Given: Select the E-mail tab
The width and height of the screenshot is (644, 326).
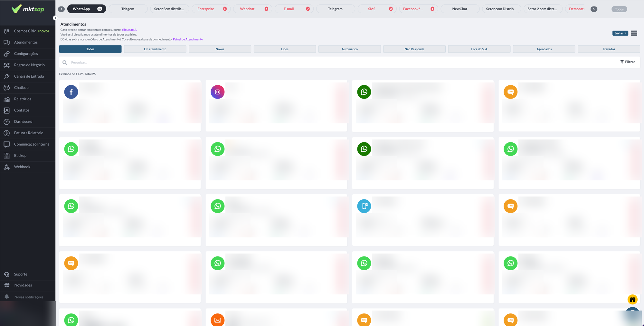Looking at the screenshot, I should [294, 9].
